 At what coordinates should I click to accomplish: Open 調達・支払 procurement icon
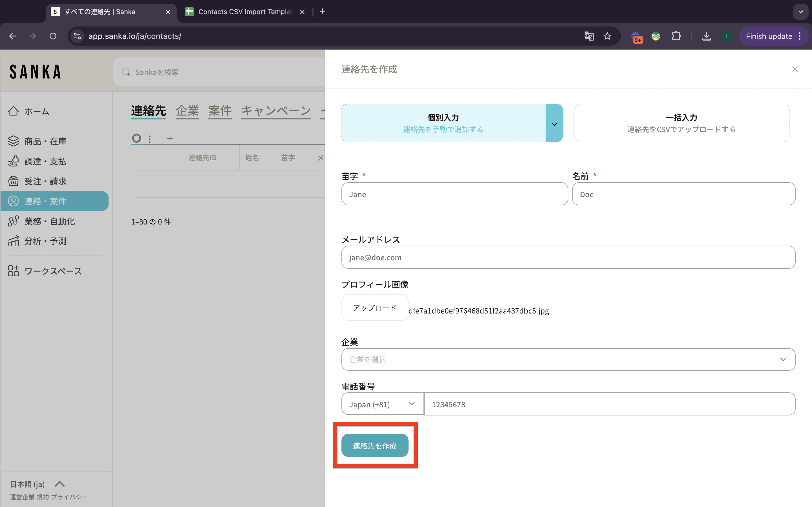(14, 161)
